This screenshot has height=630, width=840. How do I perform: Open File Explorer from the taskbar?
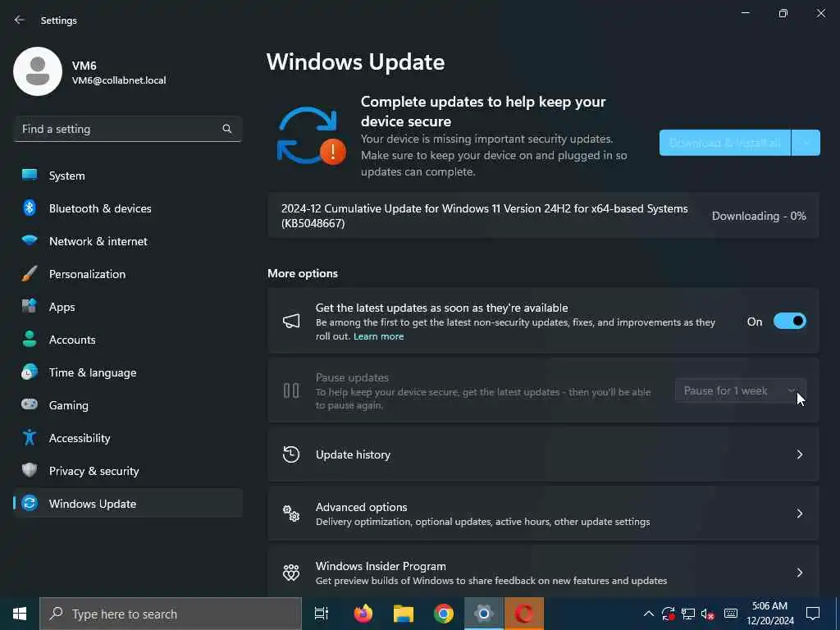404,614
